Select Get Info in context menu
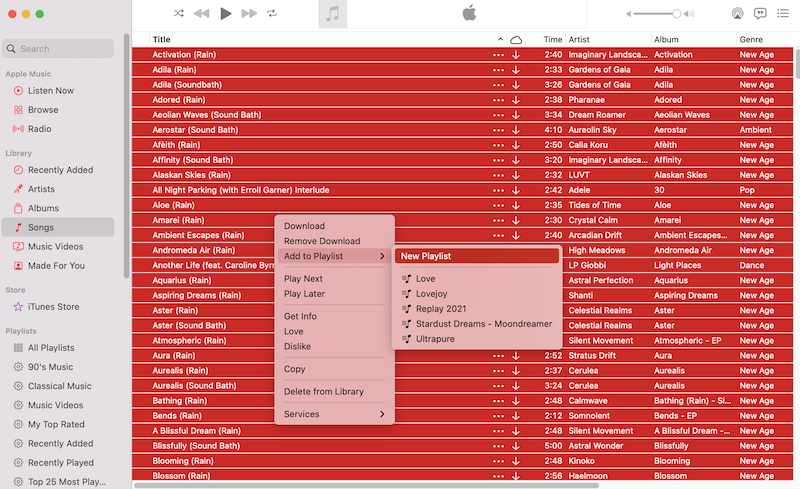The image size is (800, 489). point(300,316)
